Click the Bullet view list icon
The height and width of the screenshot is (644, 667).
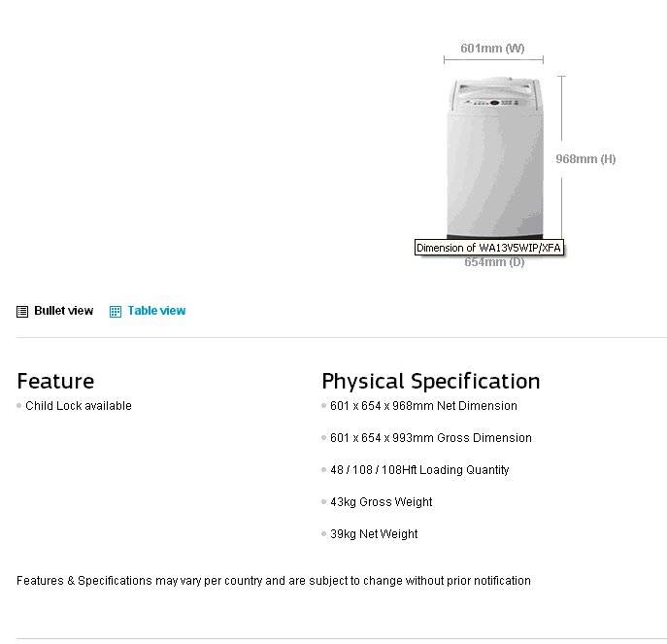[x=22, y=312]
